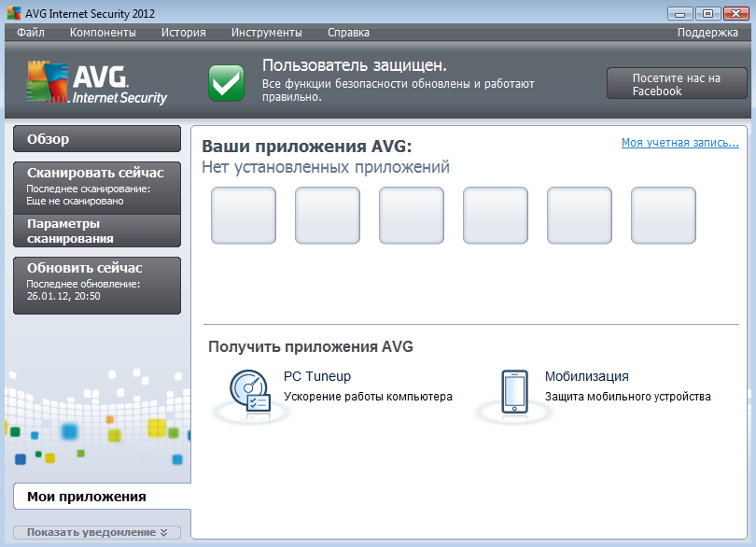
Task: Open the Поддержка menu item
Action: (x=707, y=33)
